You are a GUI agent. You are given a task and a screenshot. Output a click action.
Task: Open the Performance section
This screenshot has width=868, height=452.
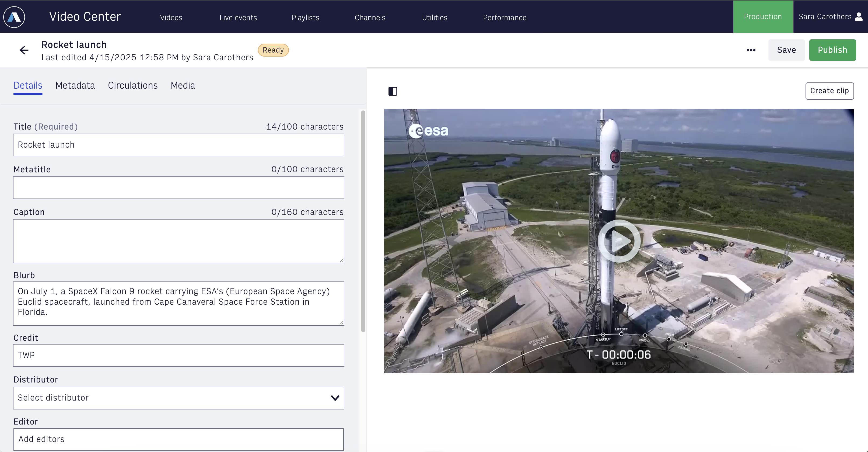click(505, 18)
